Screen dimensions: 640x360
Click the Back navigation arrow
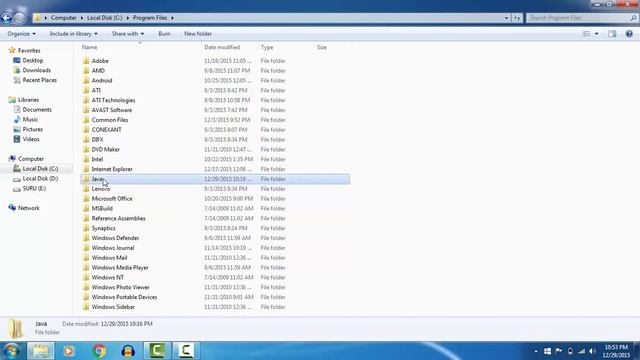[7, 18]
